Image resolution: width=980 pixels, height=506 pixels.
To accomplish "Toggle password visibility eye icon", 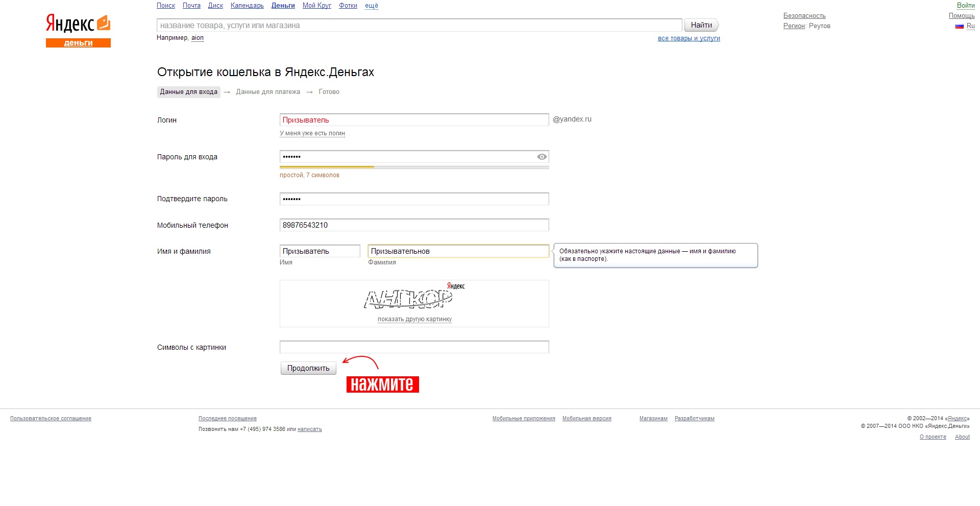I will click(x=542, y=157).
